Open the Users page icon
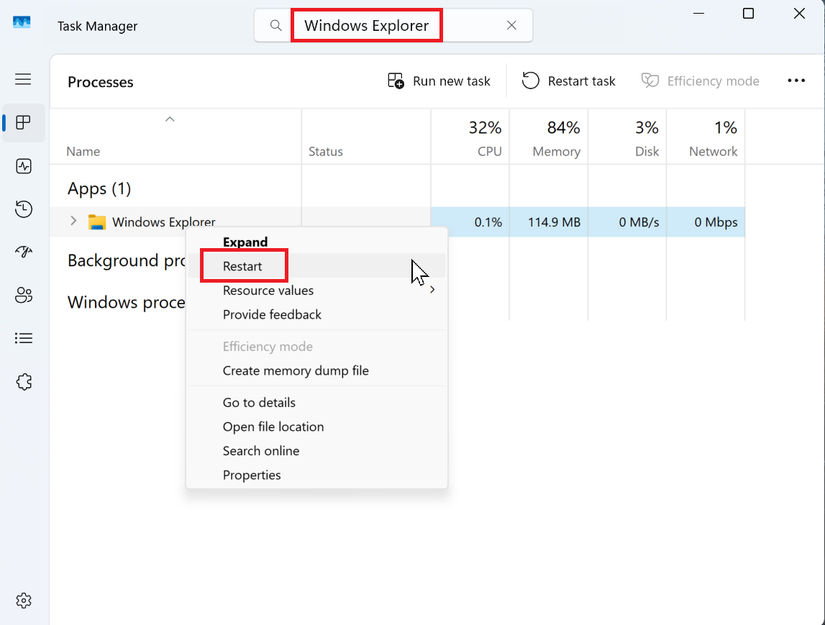Screen dimensions: 825x625 tap(23, 295)
